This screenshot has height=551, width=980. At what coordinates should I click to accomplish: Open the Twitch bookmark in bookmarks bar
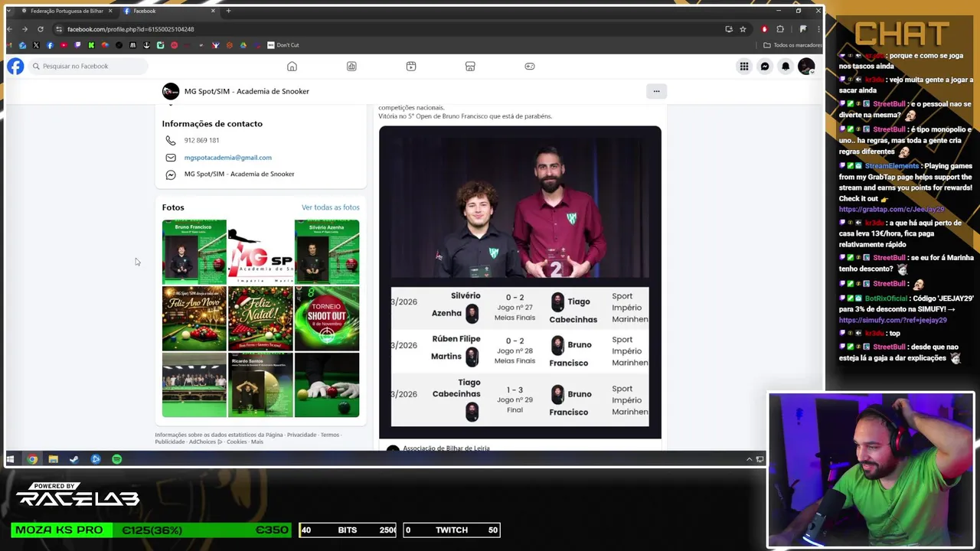coord(77,45)
